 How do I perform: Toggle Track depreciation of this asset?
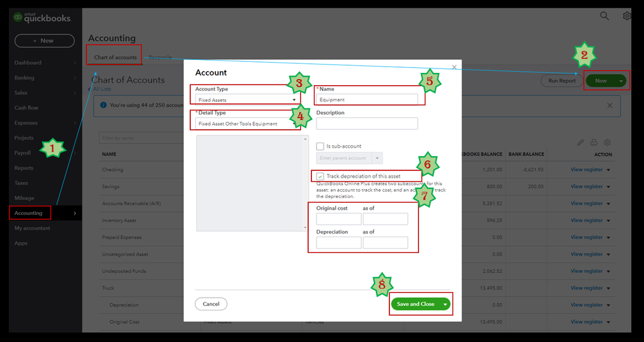(x=320, y=176)
